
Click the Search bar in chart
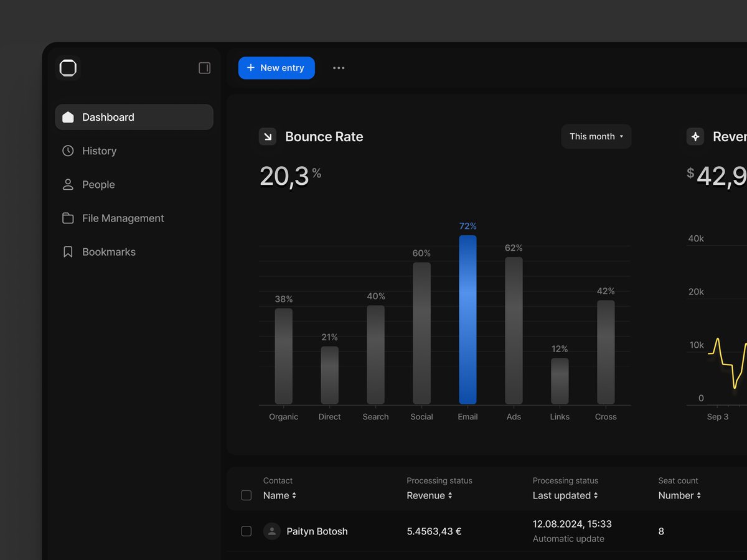375,355
